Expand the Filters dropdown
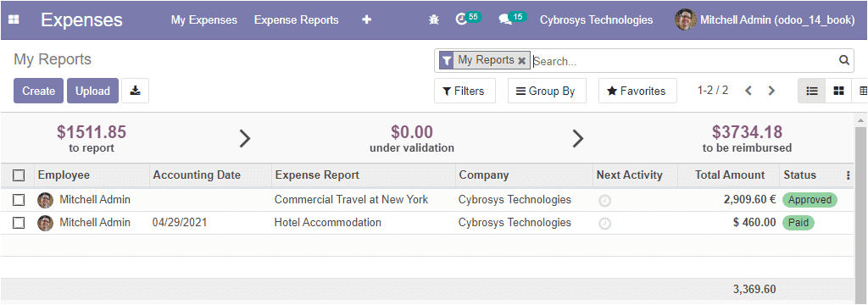 (x=464, y=91)
